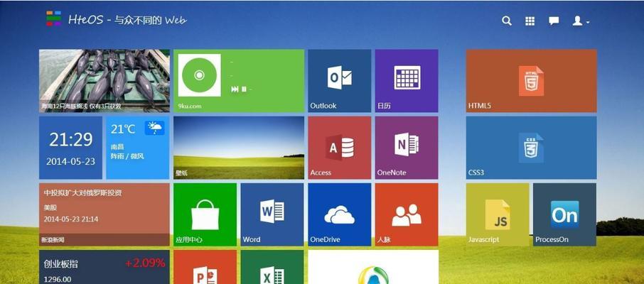This screenshot has height=284, width=644.
Task: Open the 9ku.com link
Action: tap(190, 106)
